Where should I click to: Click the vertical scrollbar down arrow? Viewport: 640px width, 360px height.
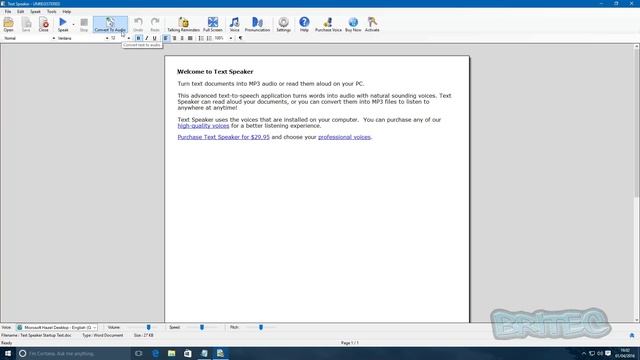pos(636,320)
